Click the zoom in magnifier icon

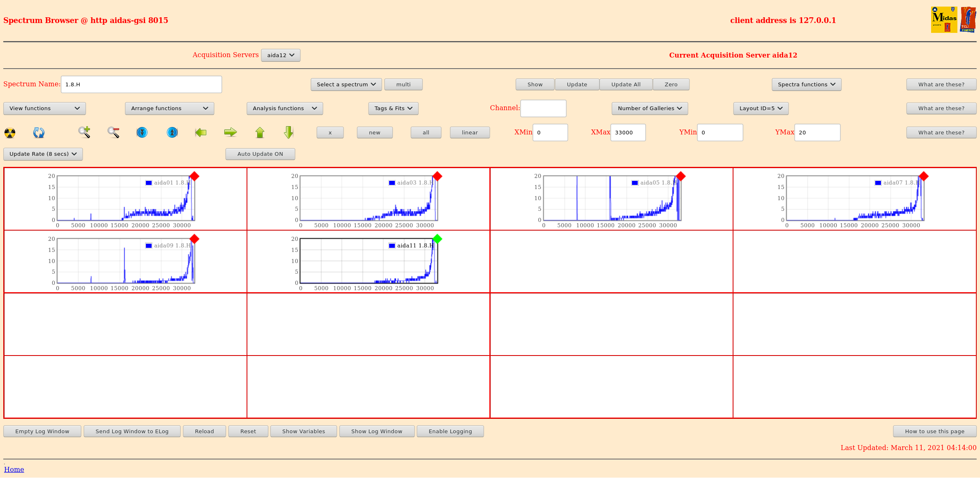click(x=84, y=132)
